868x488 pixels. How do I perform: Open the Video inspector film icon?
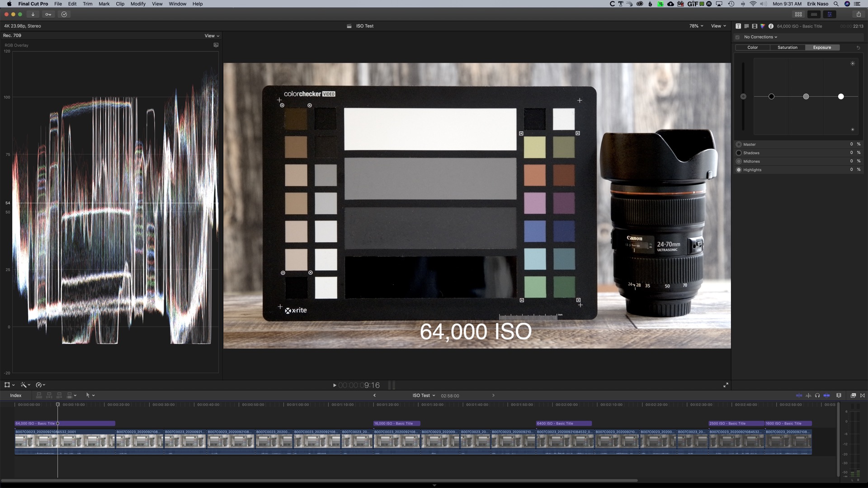tap(755, 26)
